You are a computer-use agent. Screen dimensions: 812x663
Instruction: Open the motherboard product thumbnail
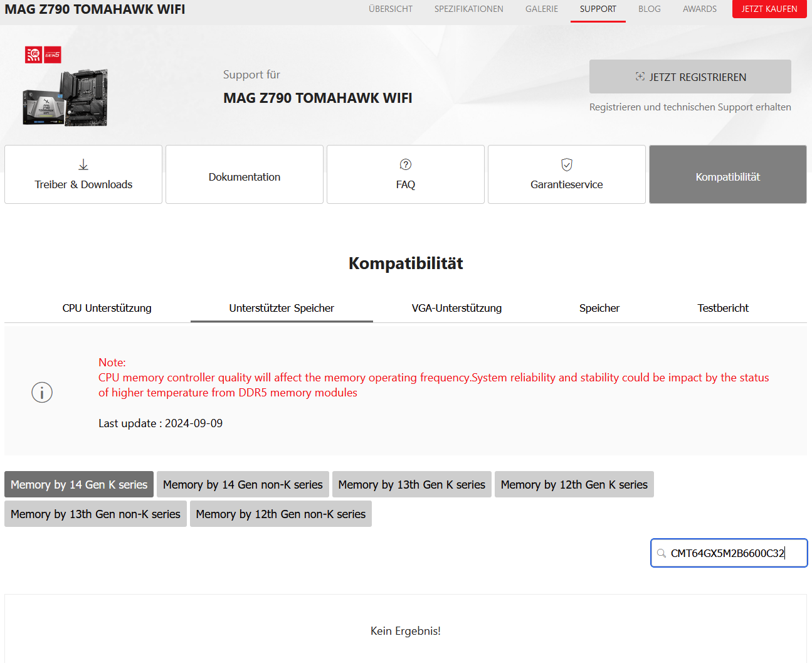[x=66, y=97]
